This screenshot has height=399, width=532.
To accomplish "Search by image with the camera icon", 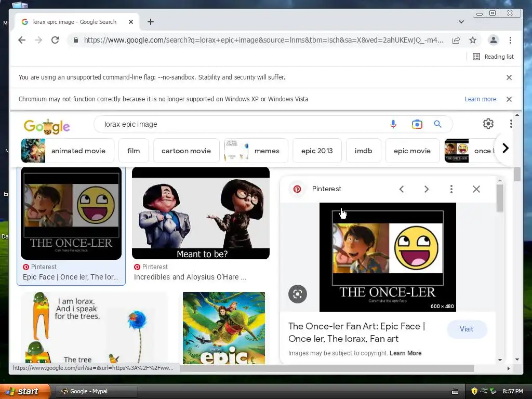I will [417, 124].
